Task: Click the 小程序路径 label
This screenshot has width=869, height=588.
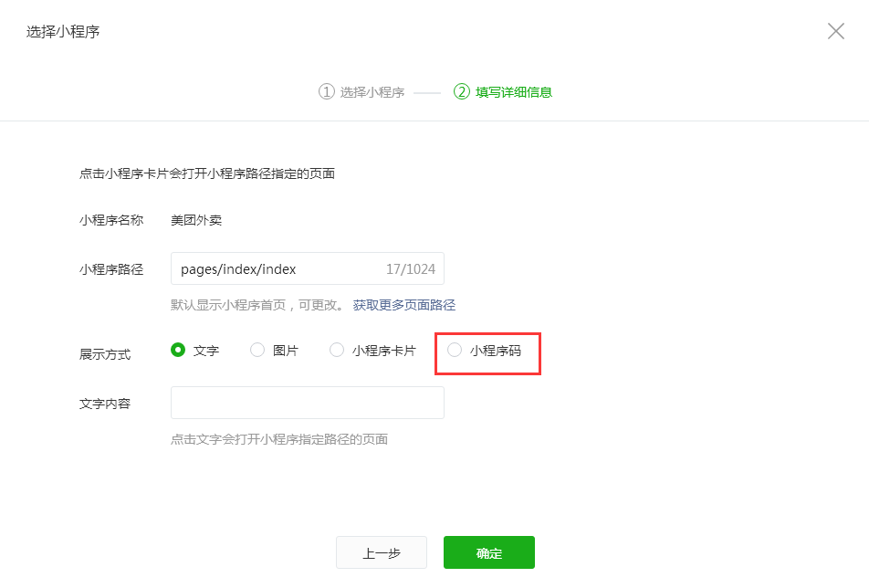Action: (x=110, y=270)
